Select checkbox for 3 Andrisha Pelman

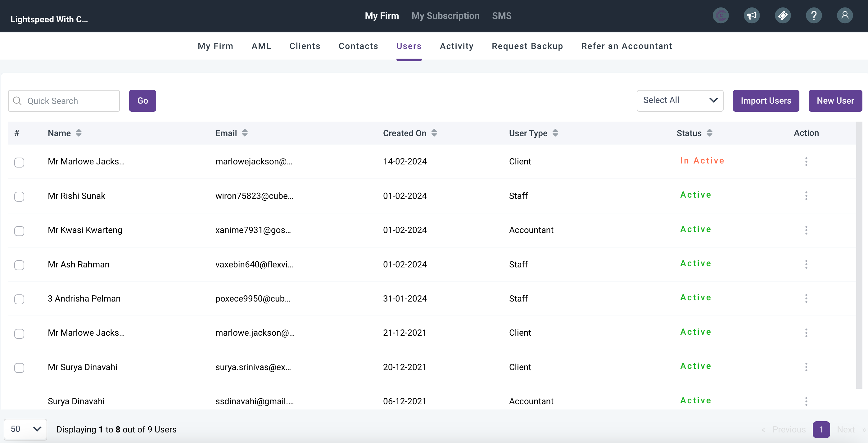pos(19,299)
